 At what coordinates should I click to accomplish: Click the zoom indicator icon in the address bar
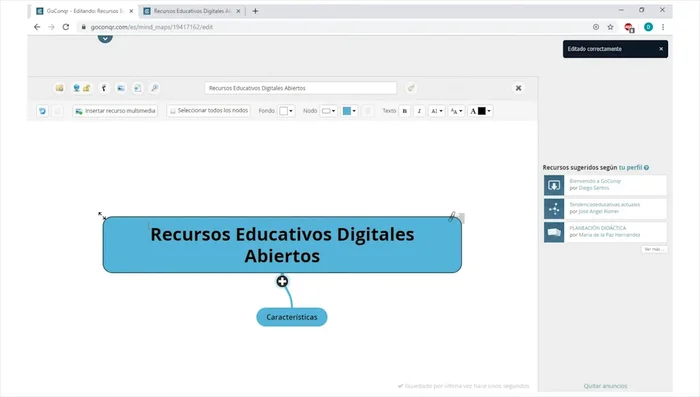596,27
